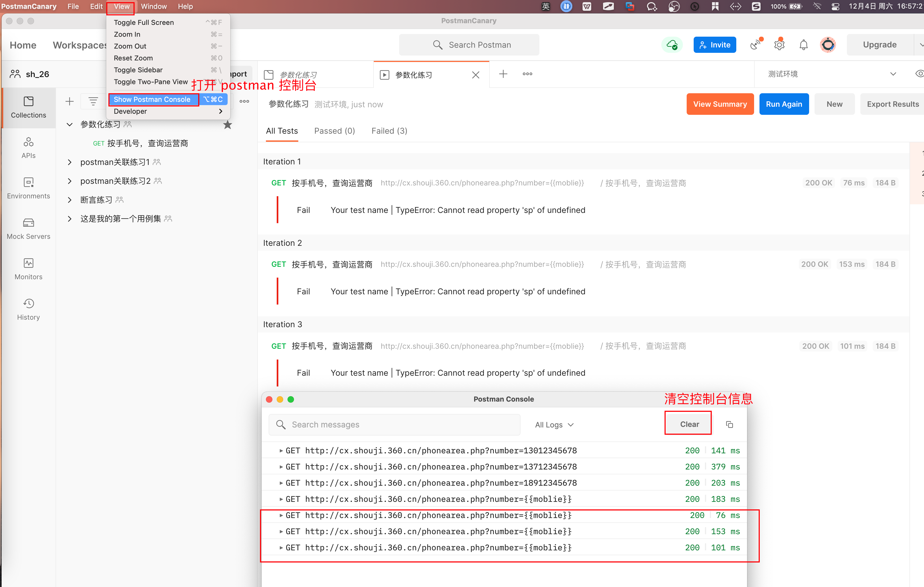
Task: Click the New button
Action: pos(834,104)
